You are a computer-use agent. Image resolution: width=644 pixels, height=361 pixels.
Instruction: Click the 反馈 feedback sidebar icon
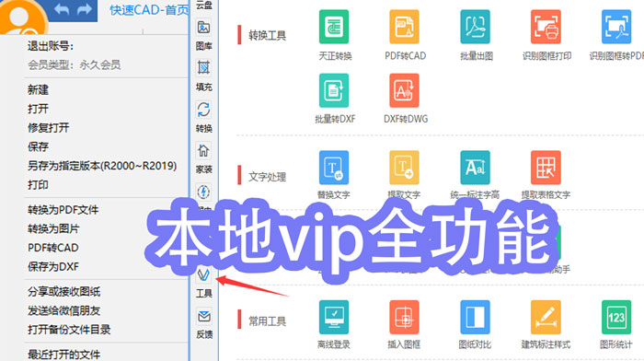click(203, 323)
